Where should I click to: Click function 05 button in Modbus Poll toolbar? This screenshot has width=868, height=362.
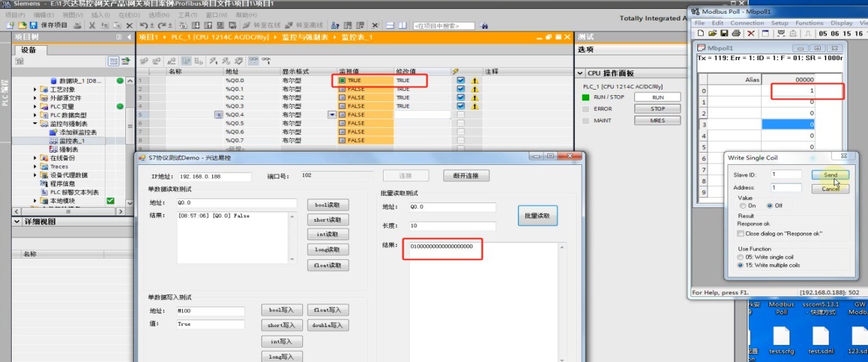click(x=823, y=33)
